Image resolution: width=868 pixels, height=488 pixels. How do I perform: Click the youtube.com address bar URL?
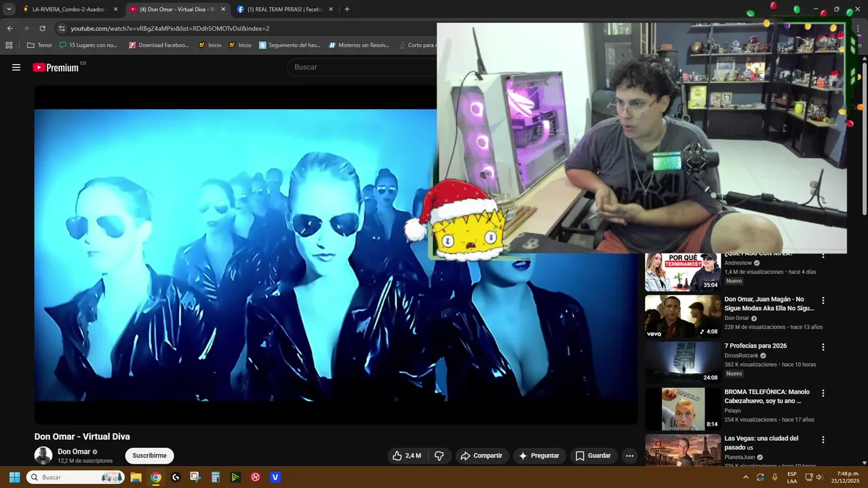pyautogui.click(x=170, y=28)
